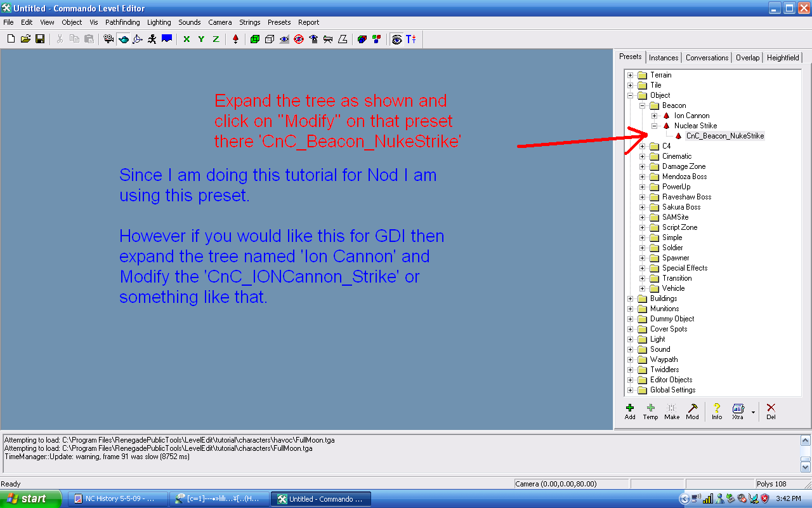Viewport: 812px width, 508px height.
Task: Expand the Ion Cannon tree node
Action: pyautogui.click(x=655, y=116)
